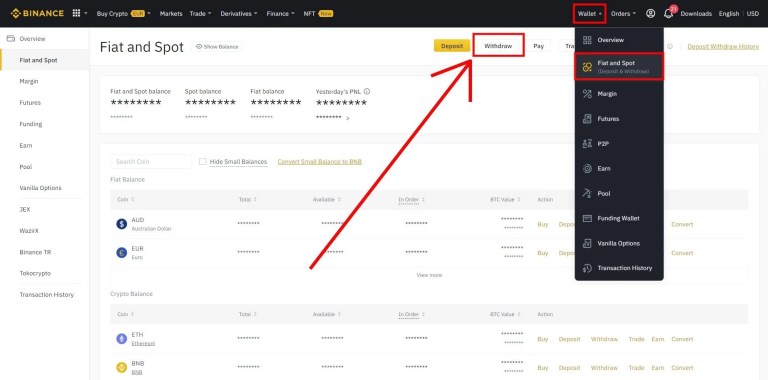Click the Binance logo

pos(37,13)
